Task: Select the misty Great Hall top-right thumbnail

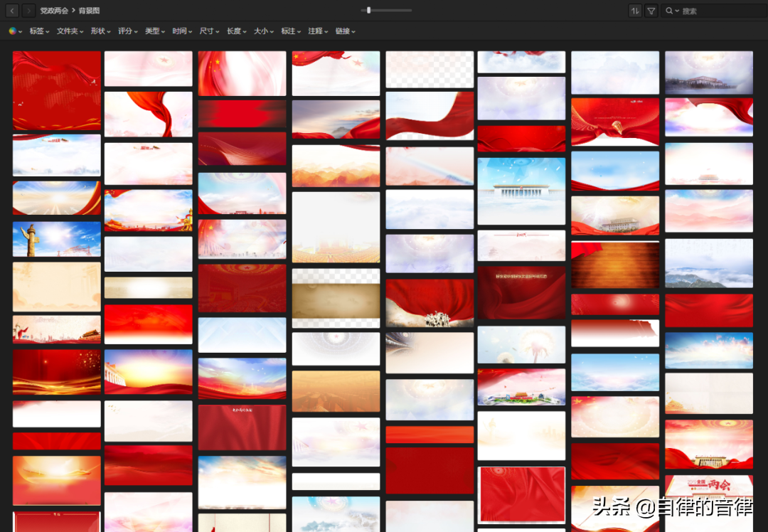Action: click(709, 73)
